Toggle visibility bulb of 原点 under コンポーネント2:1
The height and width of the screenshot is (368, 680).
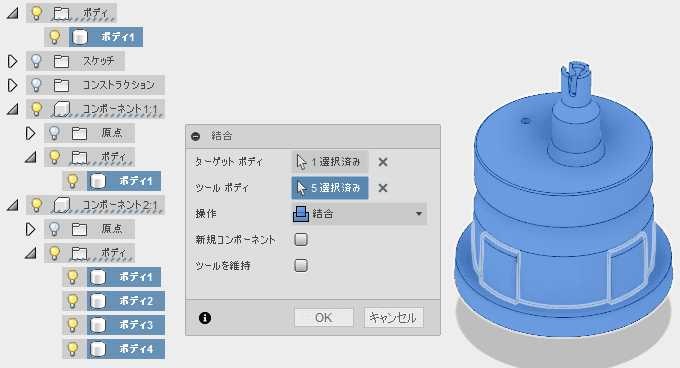click(55, 229)
